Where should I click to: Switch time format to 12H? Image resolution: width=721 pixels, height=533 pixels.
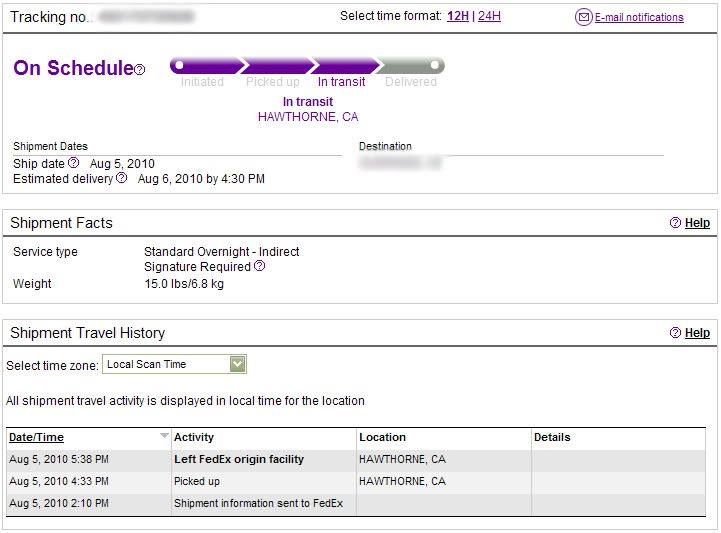pos(458,16)
